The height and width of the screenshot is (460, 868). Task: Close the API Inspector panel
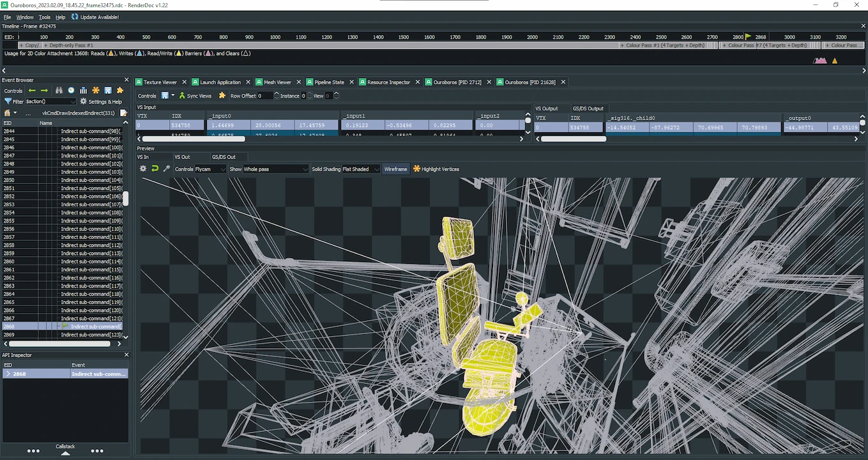point(126,355)
